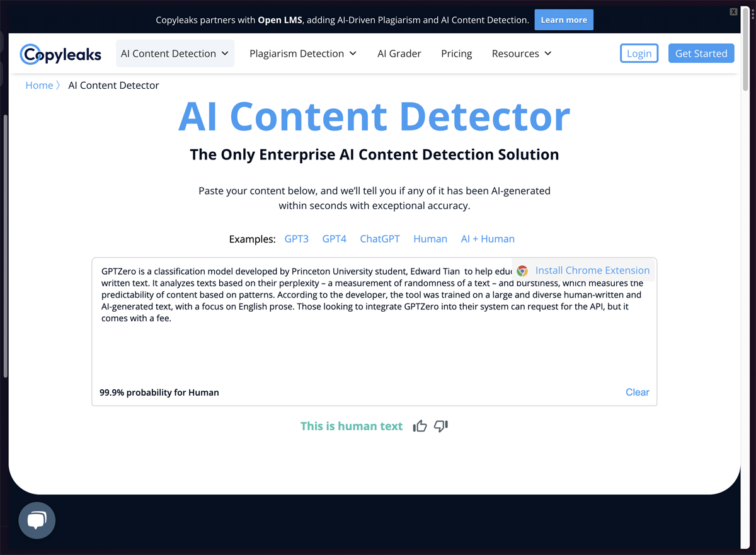
Task: Try the AI + Human example
Action: click(487, 239)
